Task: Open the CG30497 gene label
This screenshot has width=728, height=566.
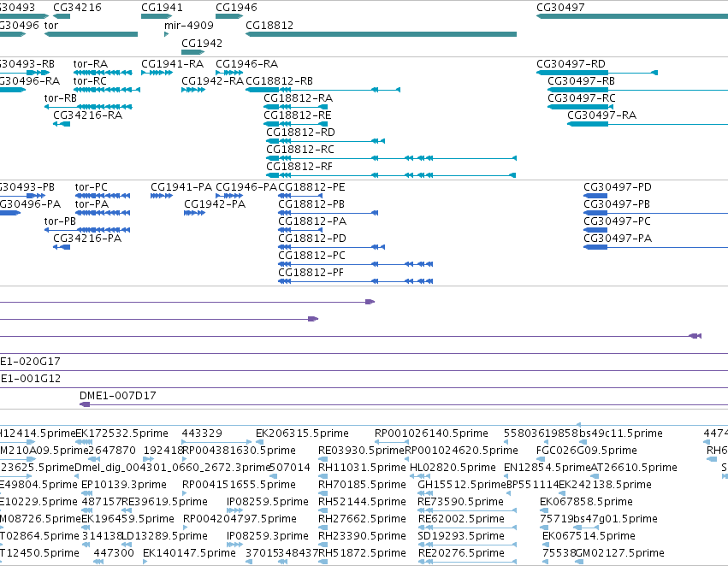Action: point(560,8)
